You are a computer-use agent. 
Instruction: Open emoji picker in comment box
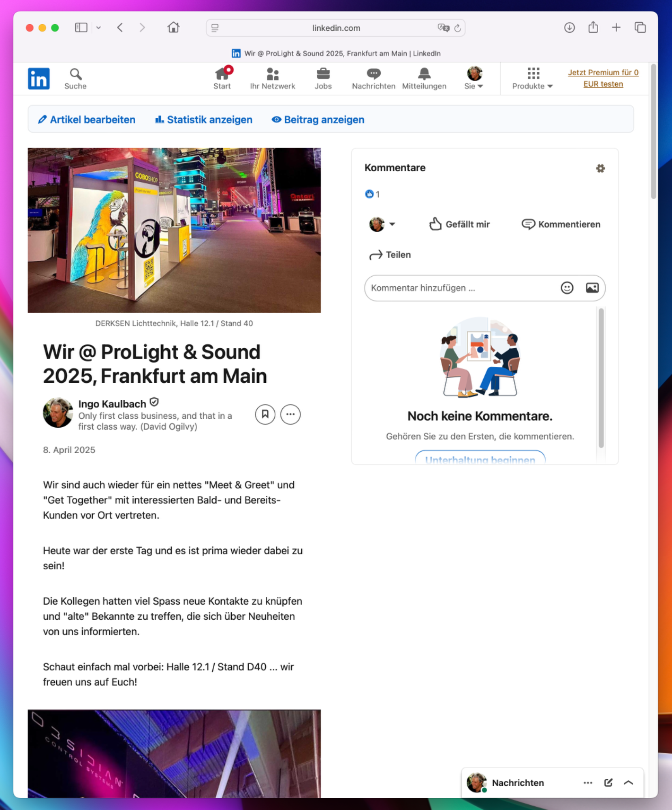(567, 288)
